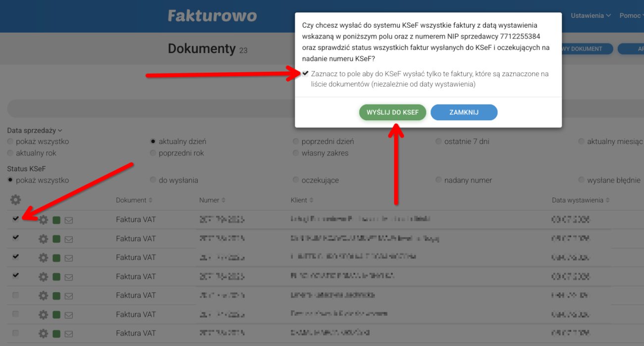Click the envelope email icon in the fourth row
The height and width of the screenshot is (346, 644).
(x=69, y=277)
